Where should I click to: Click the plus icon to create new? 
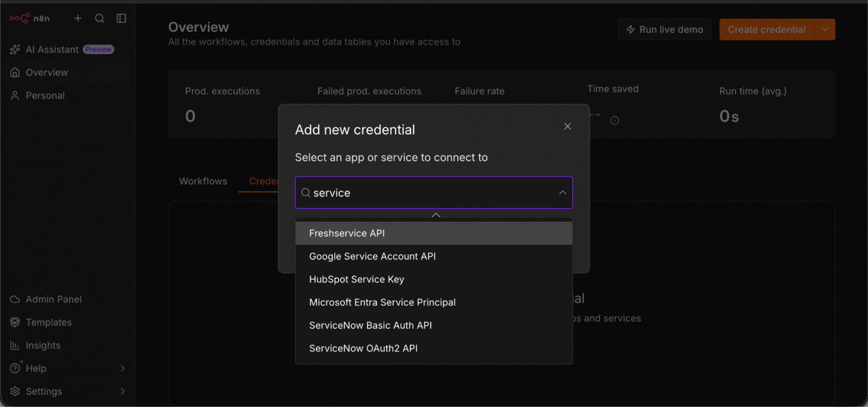(x=78, y=18)
